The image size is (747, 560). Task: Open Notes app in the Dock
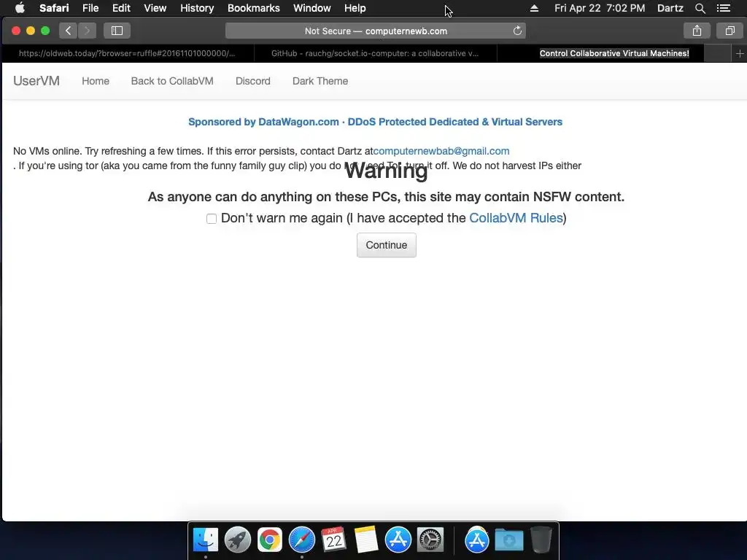366,540
